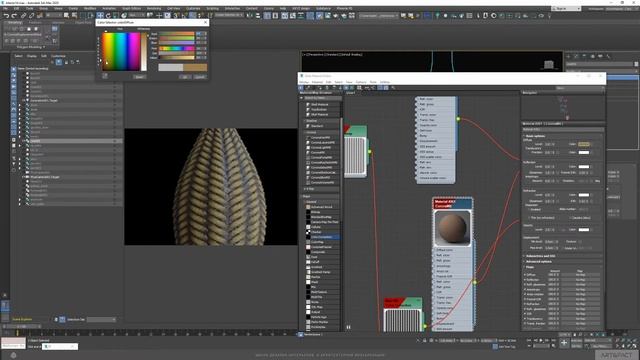Open the Modifiers menu in the main menu bar
The height and width of the screenshot is (360, 640).
tap(90, 8)
